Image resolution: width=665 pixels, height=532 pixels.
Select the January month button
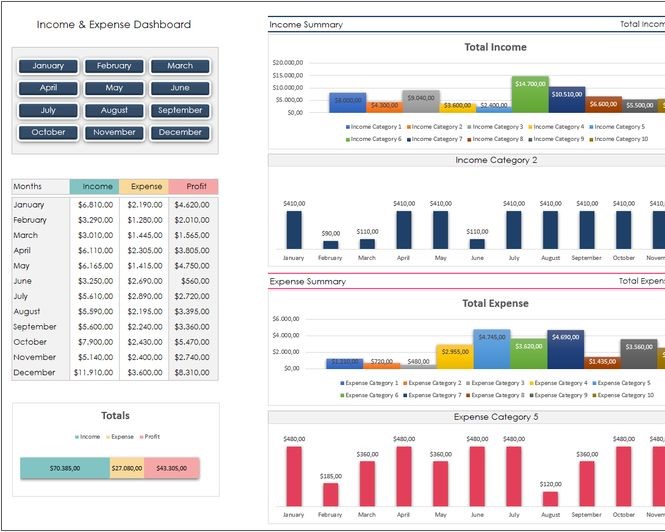pos(48,66)
